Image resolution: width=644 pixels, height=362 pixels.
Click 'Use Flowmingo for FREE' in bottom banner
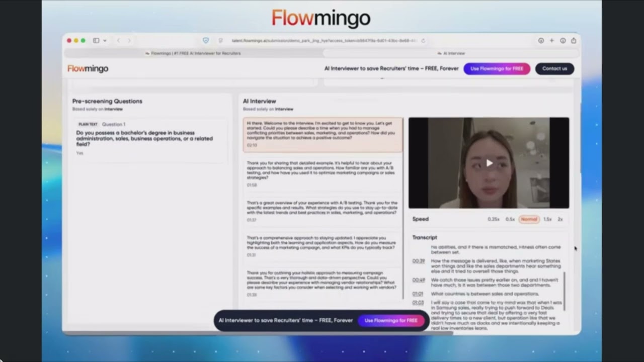click(x=391, y=320)
